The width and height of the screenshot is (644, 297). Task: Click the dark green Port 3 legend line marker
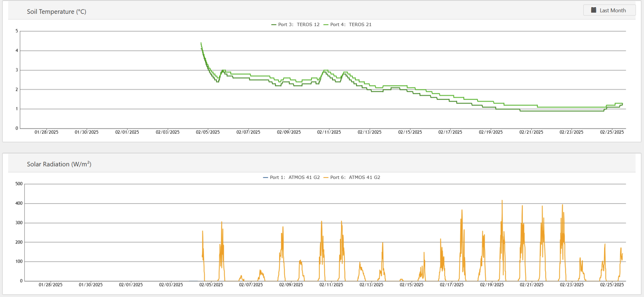pyautogui.click(x=274, y=24)
